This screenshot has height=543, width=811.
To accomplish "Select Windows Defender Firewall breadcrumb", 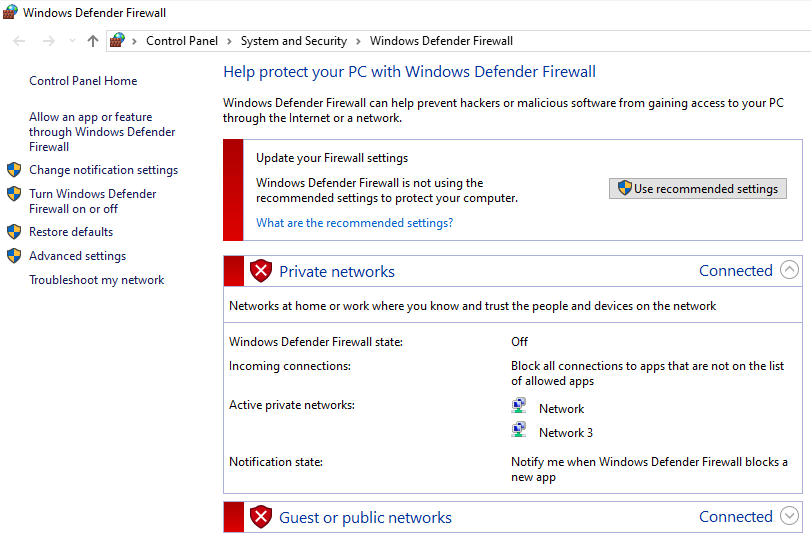I will (441, 41).
